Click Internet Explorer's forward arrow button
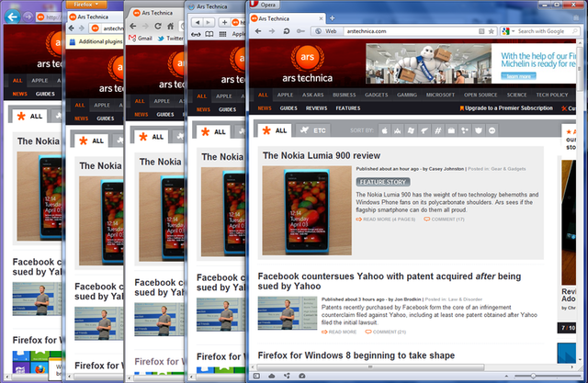Image resolution: width=588 pixels, height=383 pixels. point(28,17)
